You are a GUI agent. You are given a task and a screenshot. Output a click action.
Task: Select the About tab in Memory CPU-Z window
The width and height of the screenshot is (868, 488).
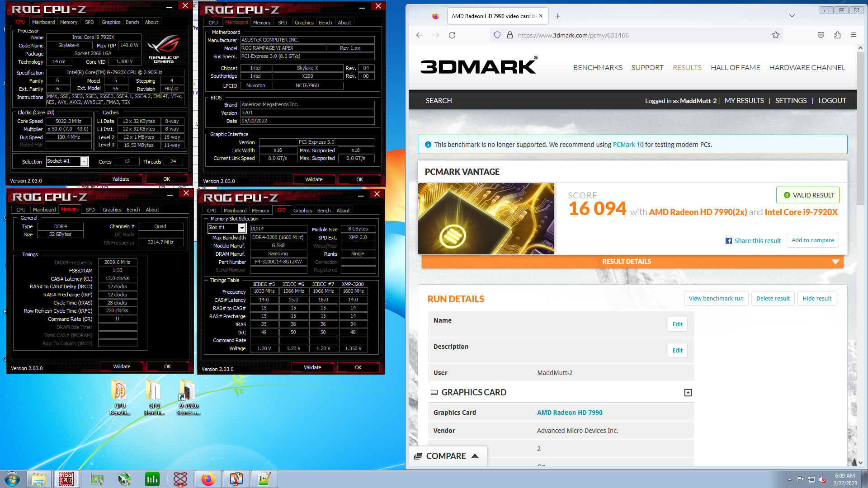(152, 210)
